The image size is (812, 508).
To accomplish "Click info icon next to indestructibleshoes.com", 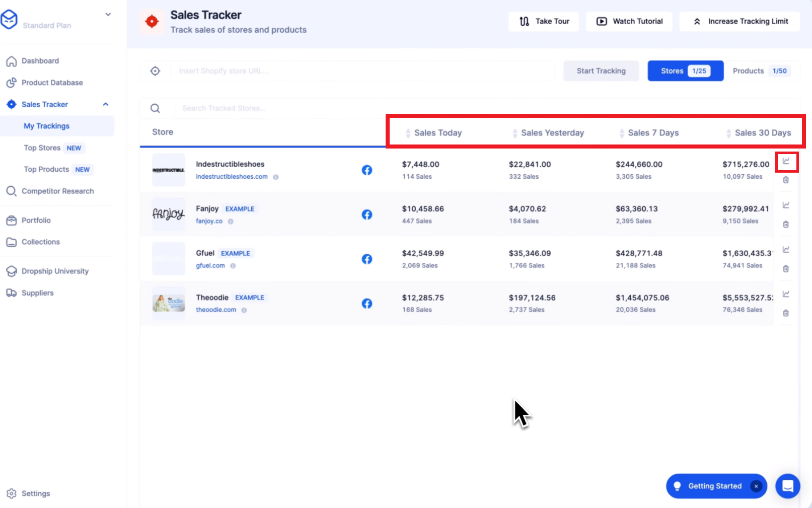I will tap(276, 177).
